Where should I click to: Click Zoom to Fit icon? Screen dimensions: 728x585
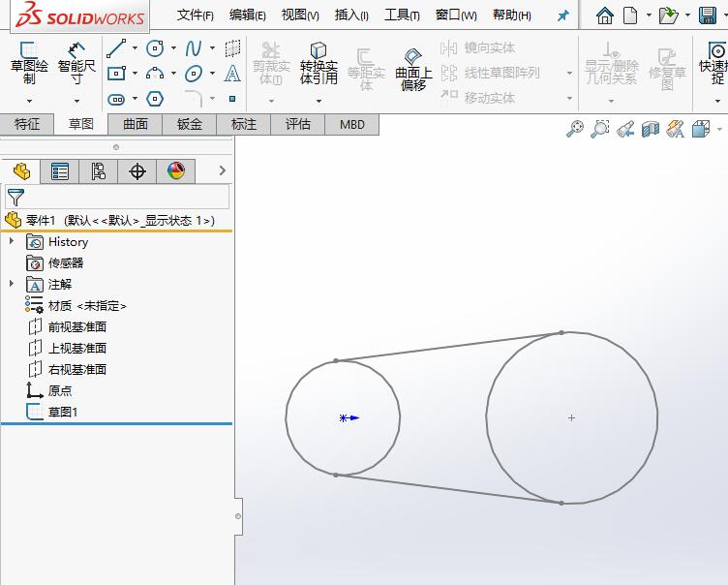click(x=575, y=129)
